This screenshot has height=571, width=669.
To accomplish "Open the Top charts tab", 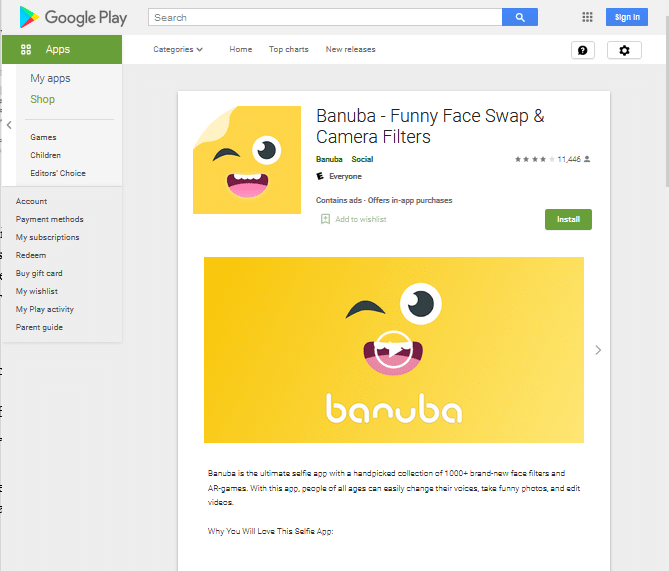I will click(288, 50).
